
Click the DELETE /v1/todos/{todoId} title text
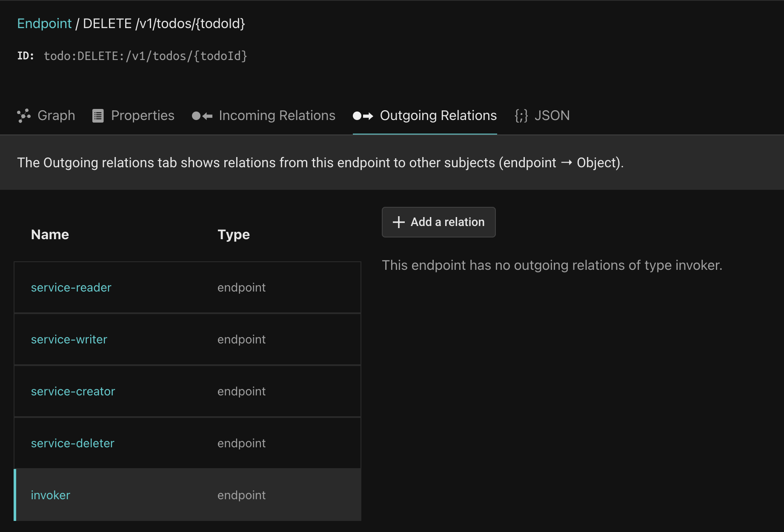[x=164, y=23]
